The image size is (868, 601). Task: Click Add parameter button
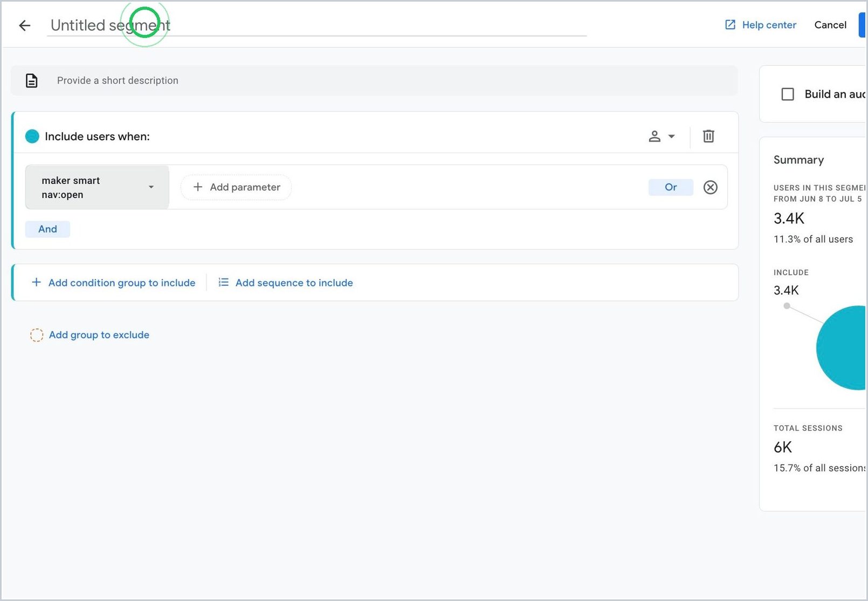[x=236, y=187]
